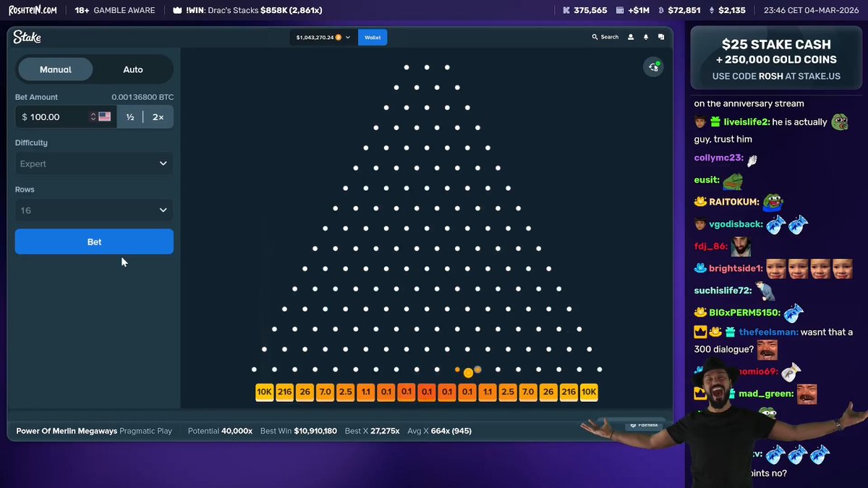Click the K icon beside 375,565
This screenshot has width=868, height=488.
[x=566, y=10]
